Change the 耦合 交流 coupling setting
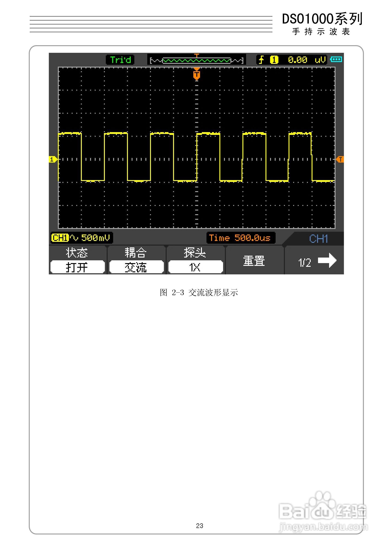Viewport: 392px width, 549px height. 136,260
